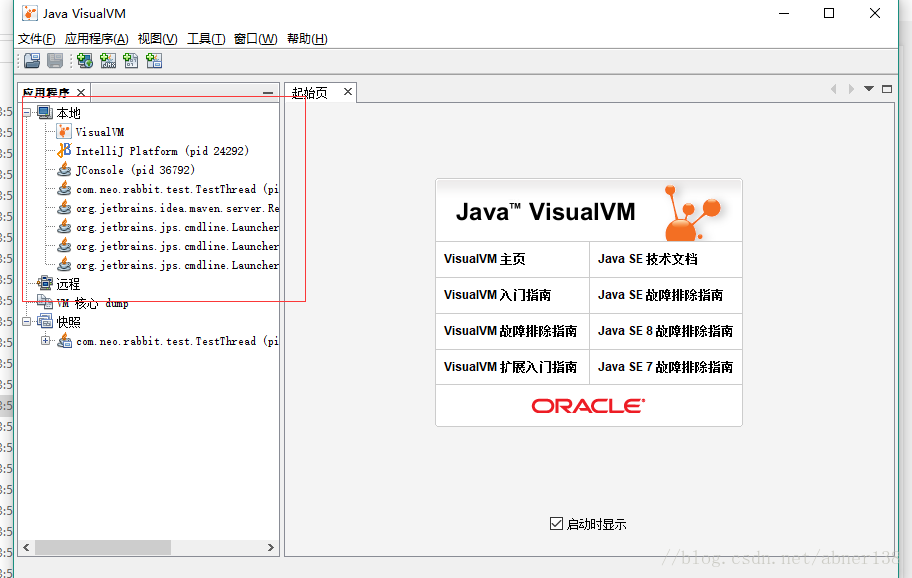The image size is (912, 578).
Task: Click the applications panel horizontal scrollbar thumb
Action: click(x=103, y=548)
